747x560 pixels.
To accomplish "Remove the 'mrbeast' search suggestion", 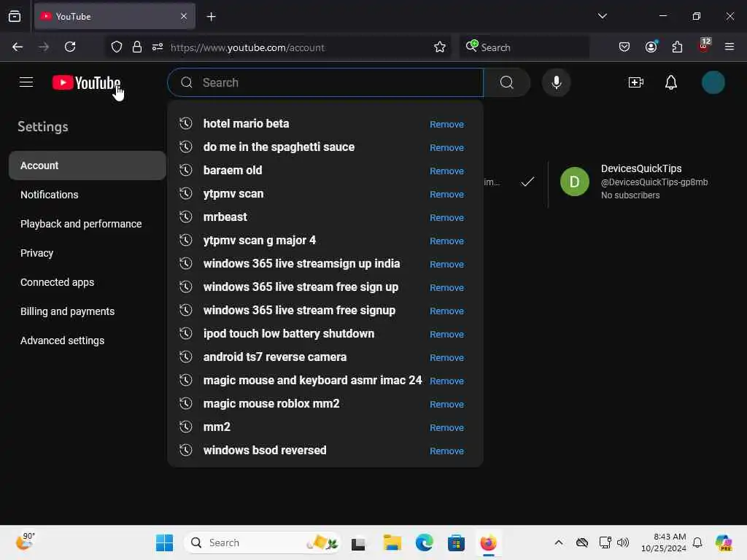I will coord(446,217).
